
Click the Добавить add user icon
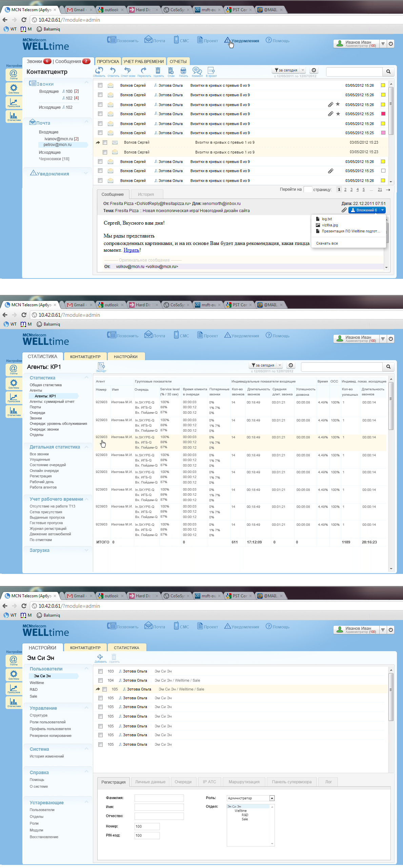[100, 657]
